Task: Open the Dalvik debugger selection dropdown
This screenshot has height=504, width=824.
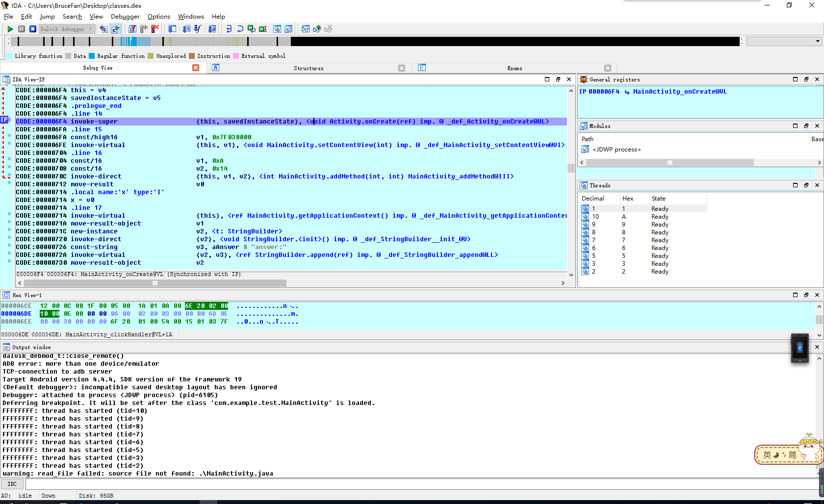Action: 91,29
